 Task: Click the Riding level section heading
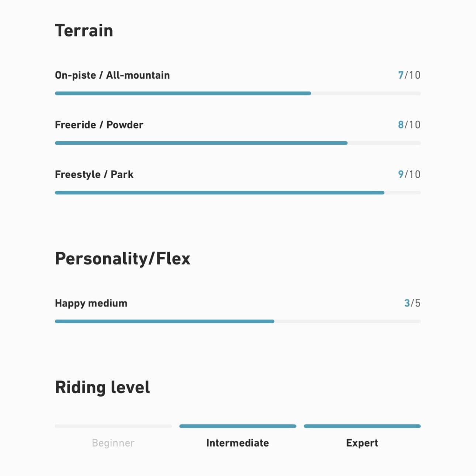(x=102, y=387)
